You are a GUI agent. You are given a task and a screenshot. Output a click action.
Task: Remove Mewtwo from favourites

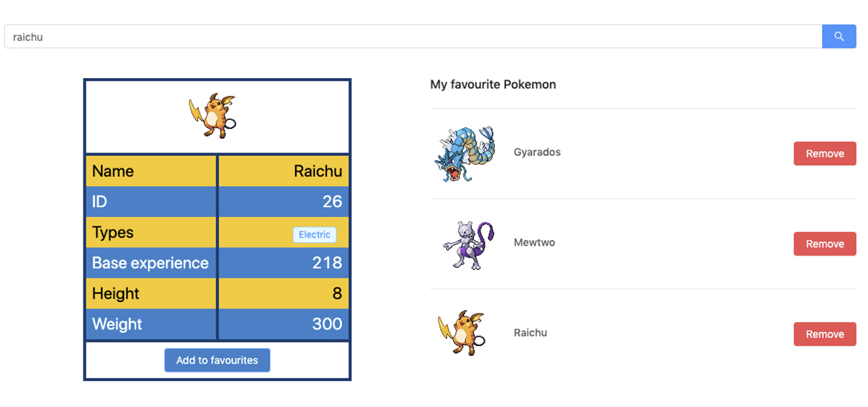(825, 244)
